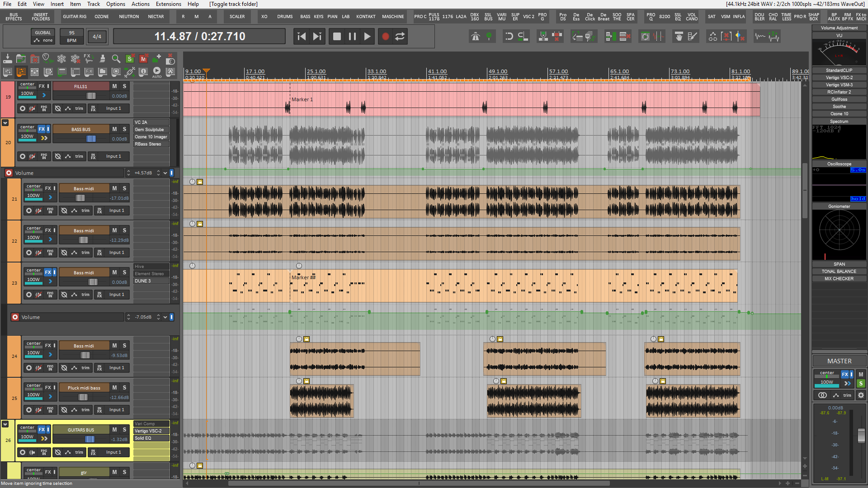Toggle the transport repeat loop button
The image size is (868, 488).
tap(400, 37)
